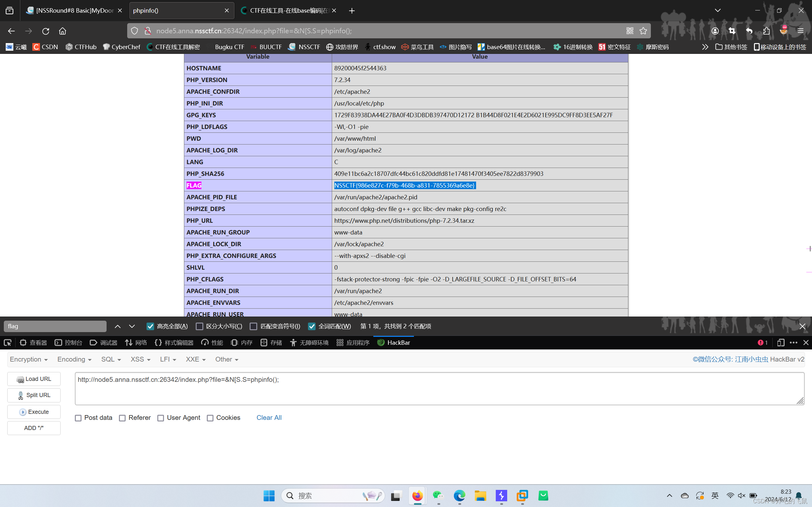Click the Clear All link

(269, 417)
